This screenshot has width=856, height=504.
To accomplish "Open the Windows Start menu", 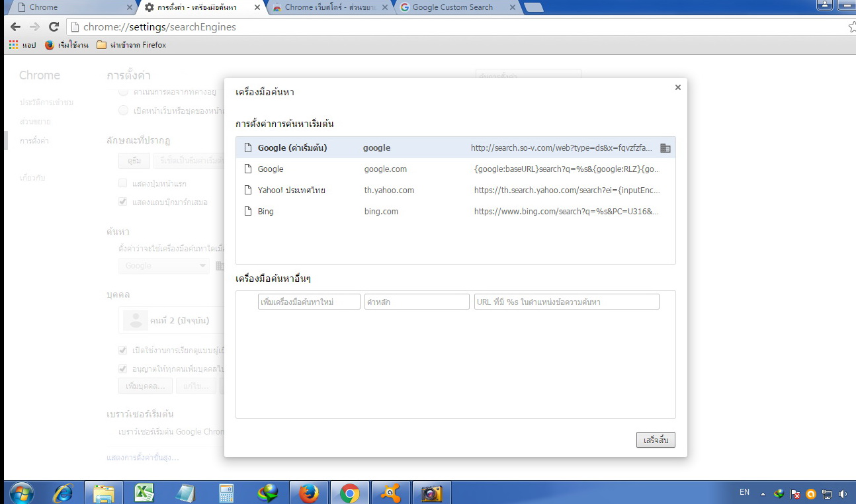I will coord(22,493).
